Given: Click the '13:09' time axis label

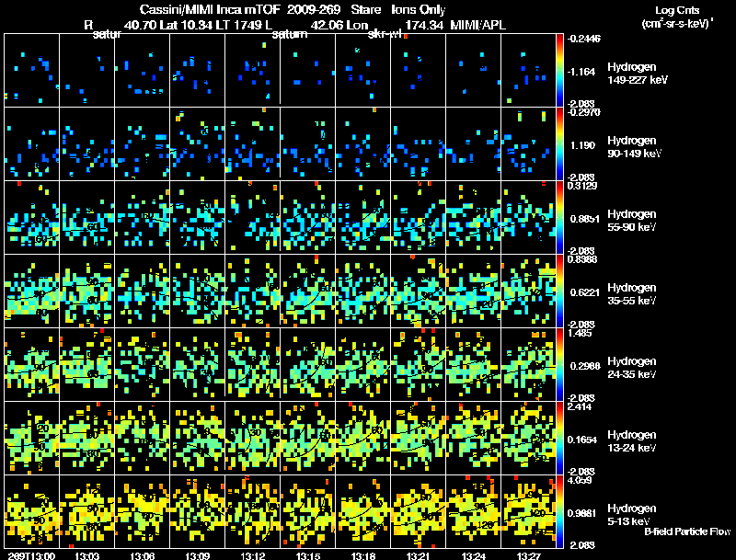Looking at the screenshot, I should 197,555.
